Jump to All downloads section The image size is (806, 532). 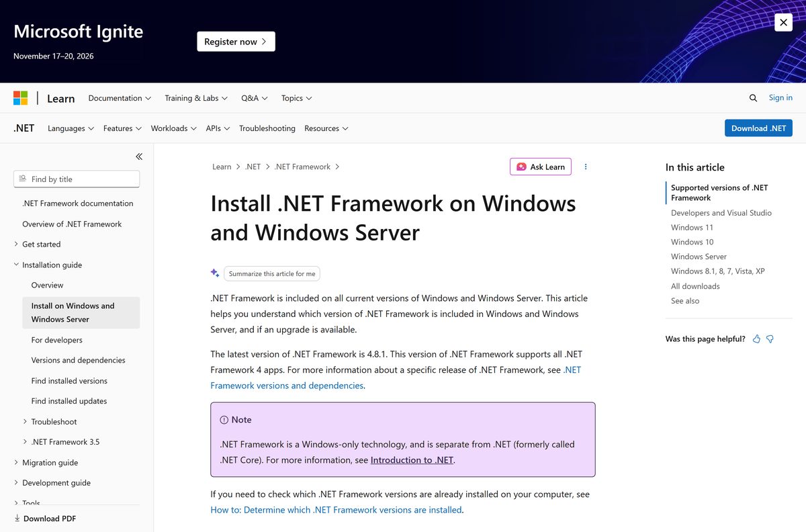(695, 286)
